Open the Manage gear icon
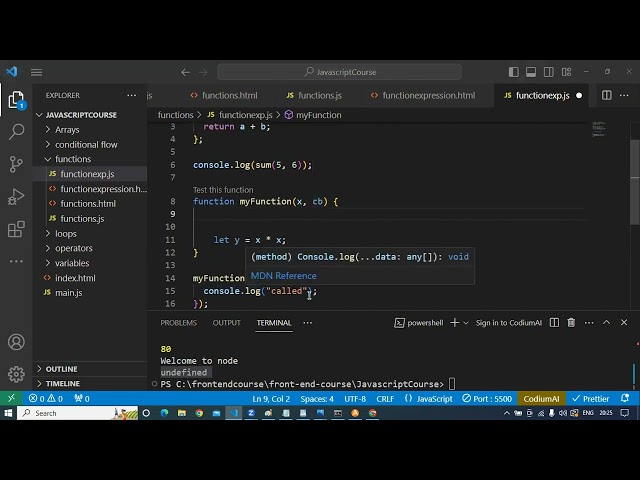The height and width of the screenshot is (480, 640). click(16, 374)
